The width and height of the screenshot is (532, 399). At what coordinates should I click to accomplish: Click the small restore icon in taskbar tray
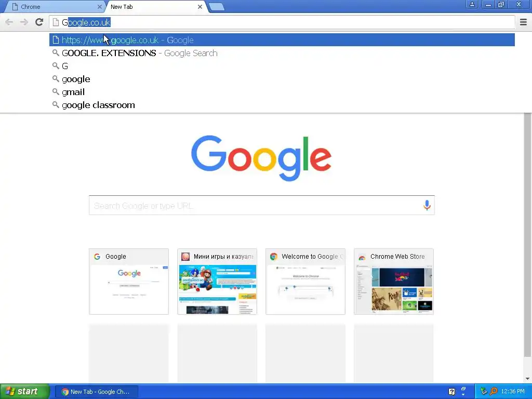pyautogui.click(x=463, y=389)
